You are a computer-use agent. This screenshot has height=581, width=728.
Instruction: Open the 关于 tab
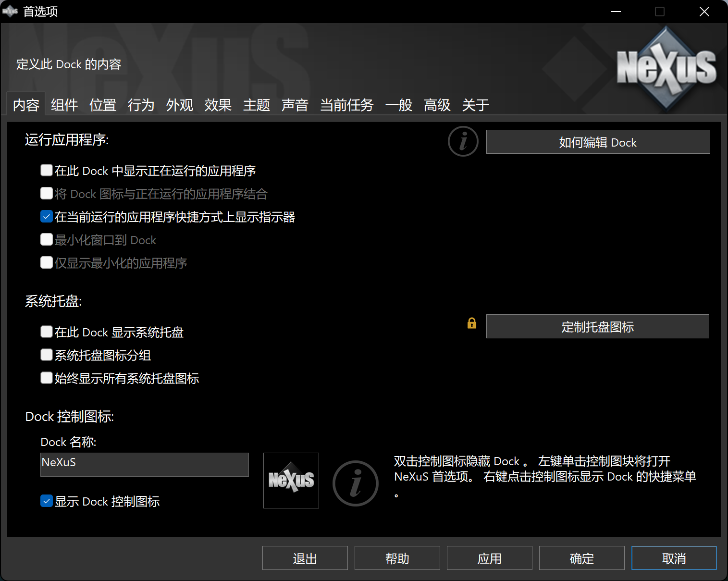tap(475, 104)
